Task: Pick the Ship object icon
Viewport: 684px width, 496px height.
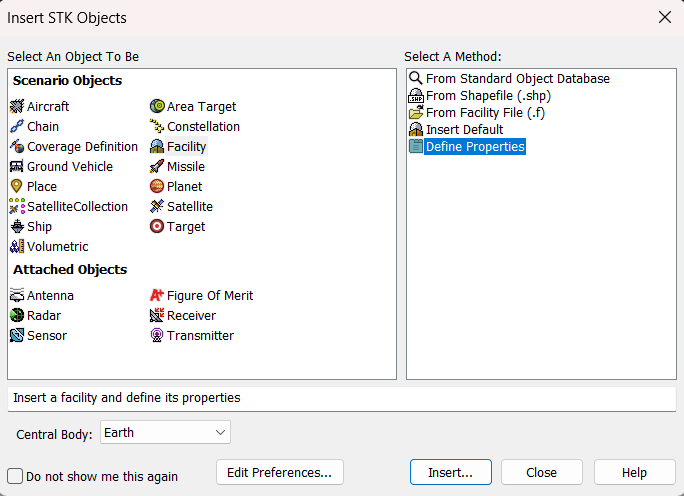Action: 17,226
